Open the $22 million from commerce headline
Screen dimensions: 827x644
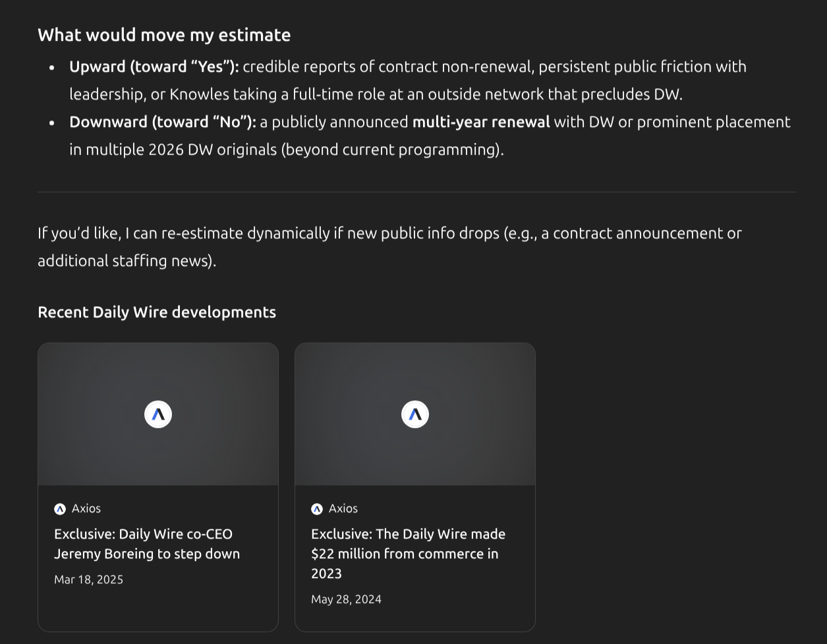408,553
